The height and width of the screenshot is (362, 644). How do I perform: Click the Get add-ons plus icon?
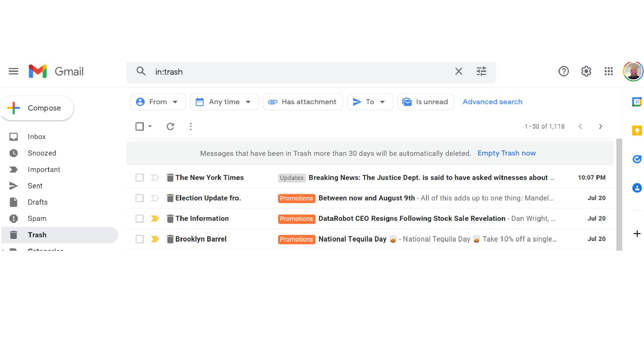(637, 234)
